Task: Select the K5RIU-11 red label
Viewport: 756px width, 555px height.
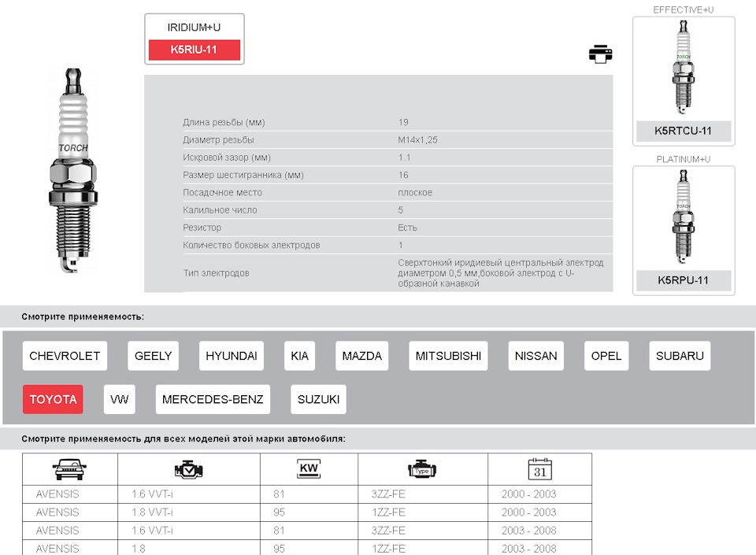Action: [x=194, y=50]
